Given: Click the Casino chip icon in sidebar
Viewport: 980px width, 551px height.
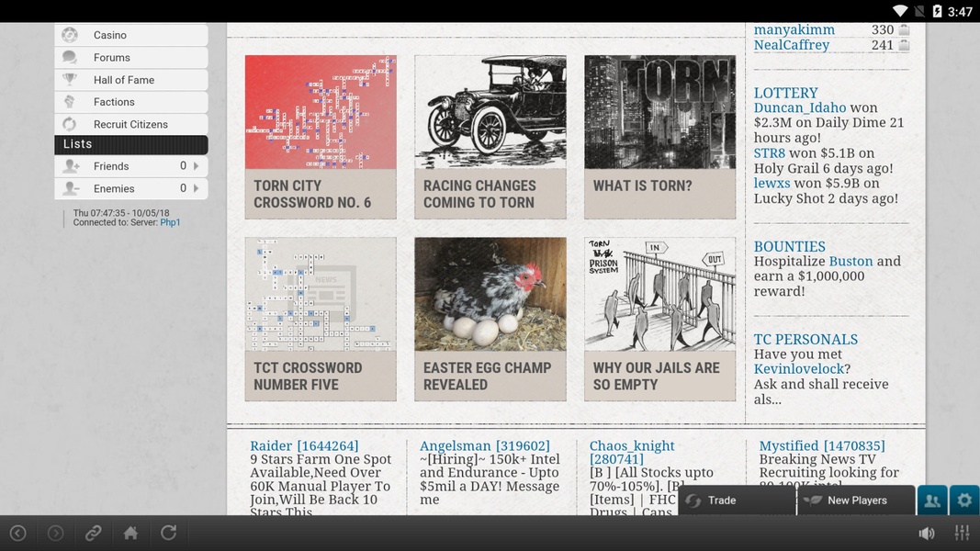Looking at the screenshot, I should [x=70, y=35].
